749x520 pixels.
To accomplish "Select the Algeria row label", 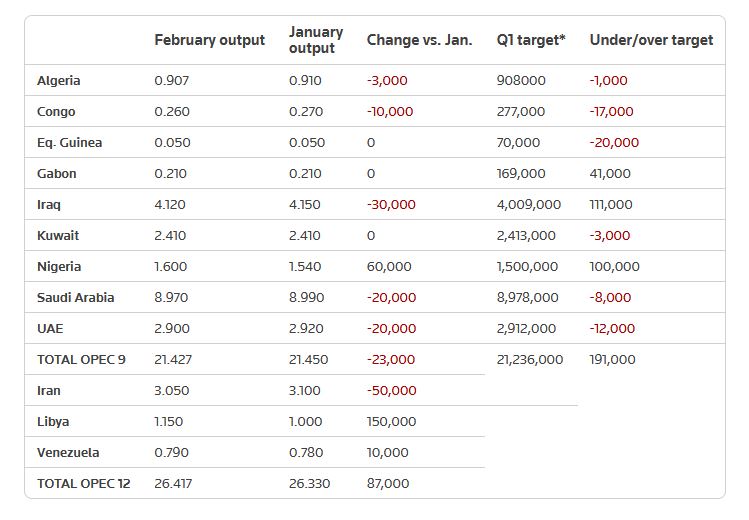I will 59,80.
